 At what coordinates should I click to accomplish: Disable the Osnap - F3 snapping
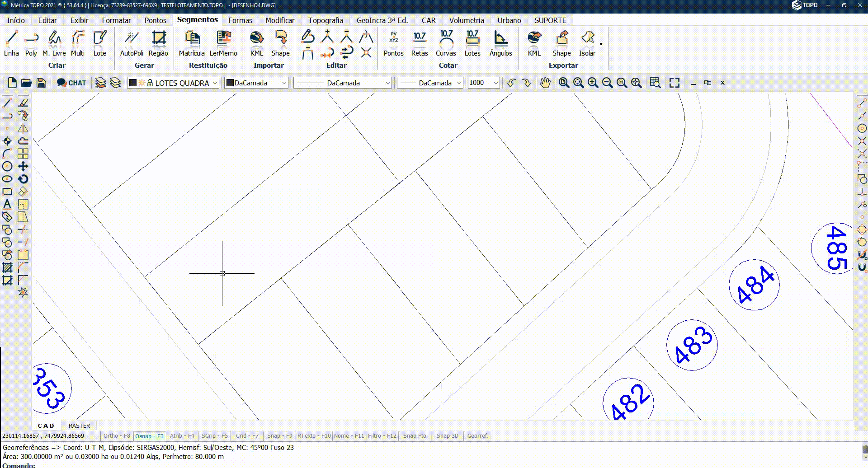coord(149,435)
